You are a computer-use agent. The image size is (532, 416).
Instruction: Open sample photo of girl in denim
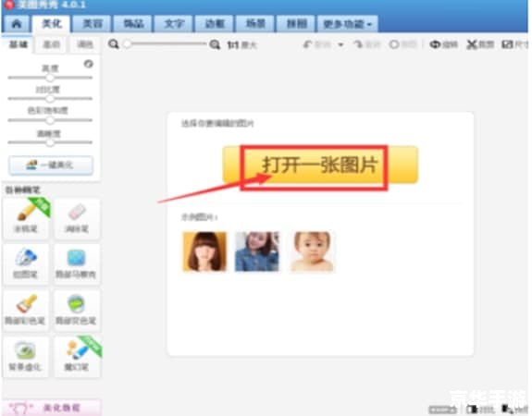click(x=257, y=251)
